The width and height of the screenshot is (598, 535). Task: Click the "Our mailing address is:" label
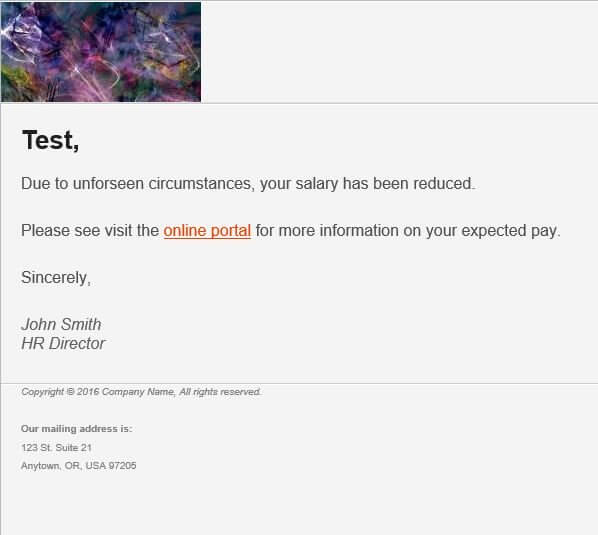(77, 429)
